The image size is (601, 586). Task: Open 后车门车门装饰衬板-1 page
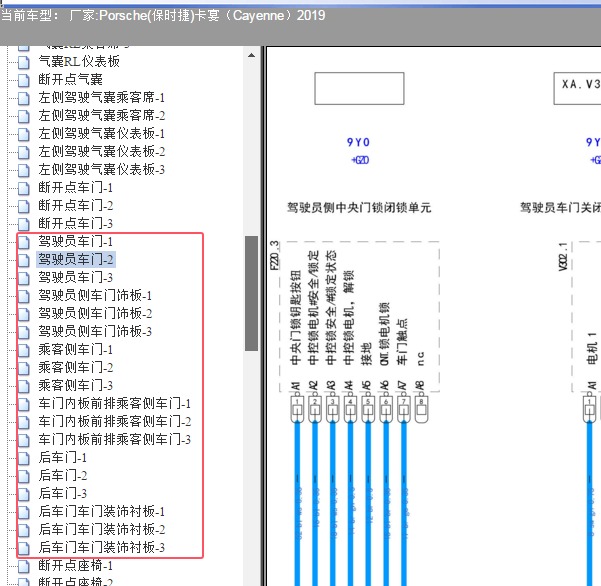(101, 512)
